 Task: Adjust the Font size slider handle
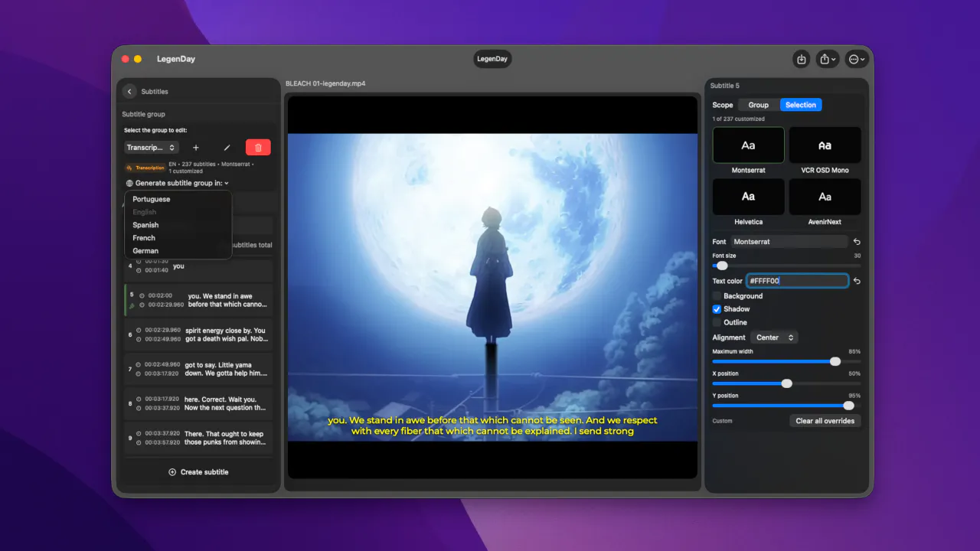click(722, 266)
